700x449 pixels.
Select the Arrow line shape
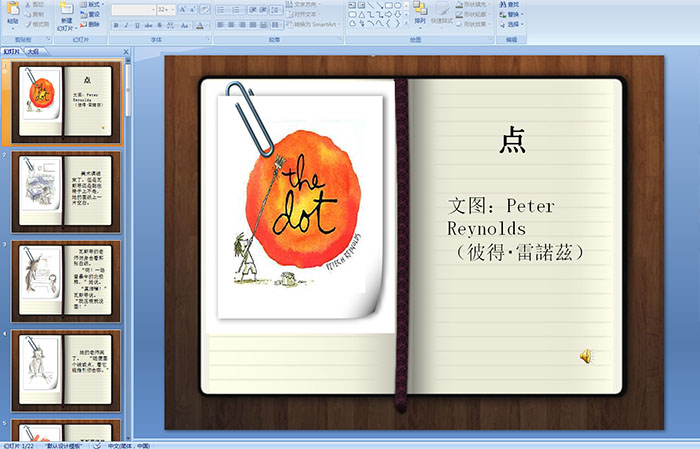379,5
